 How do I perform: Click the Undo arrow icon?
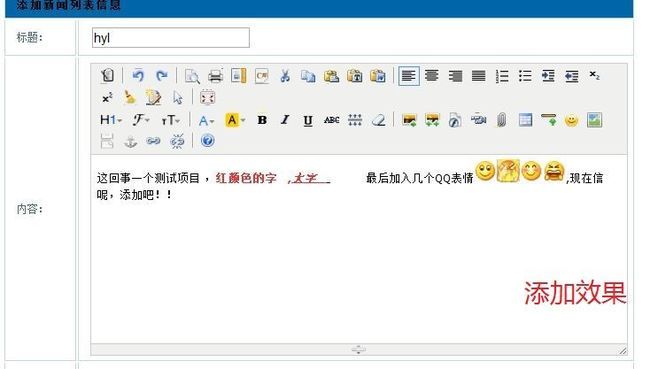[138, 75]
